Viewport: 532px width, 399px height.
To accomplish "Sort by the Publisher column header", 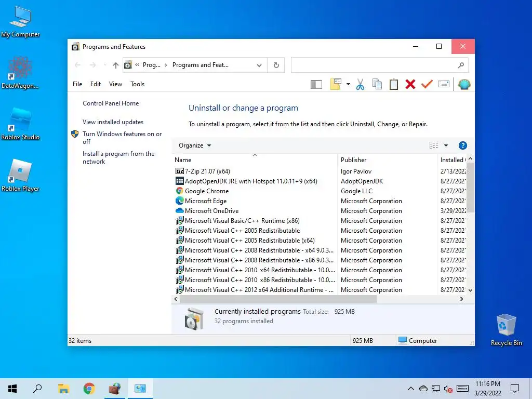I will click(x=387, y=160).
